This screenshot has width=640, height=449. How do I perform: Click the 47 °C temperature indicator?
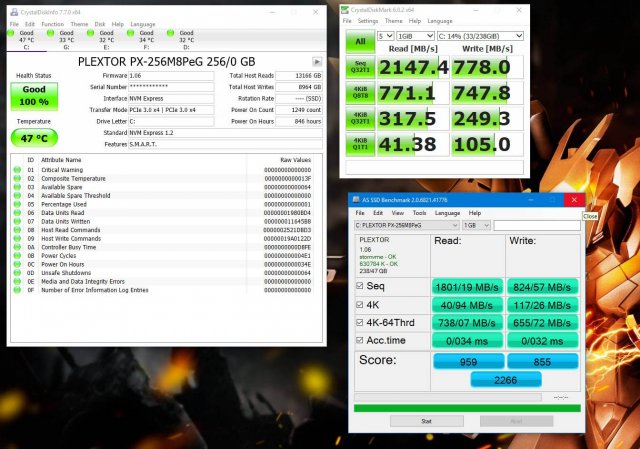[34, 138]
